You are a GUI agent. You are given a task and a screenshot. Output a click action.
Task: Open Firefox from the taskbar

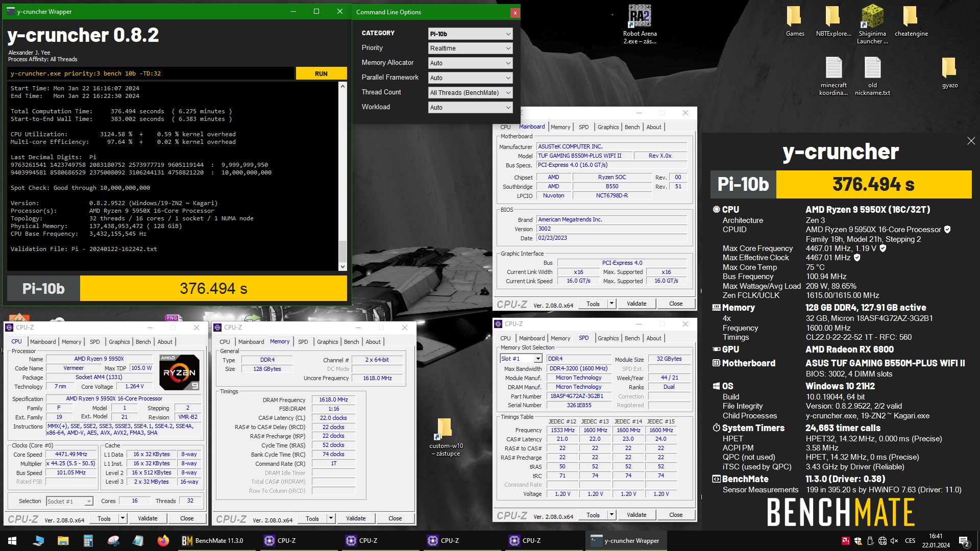pyautogui.click(x=163, y=541)
